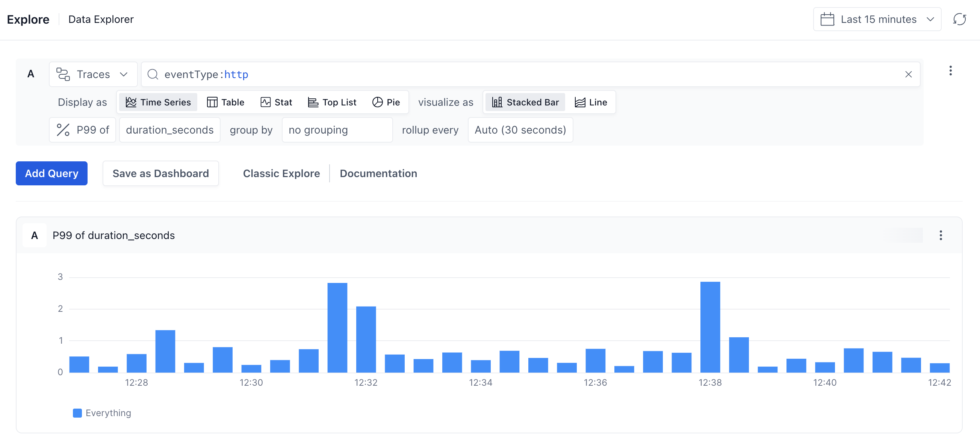Screen dimensions: 980x445
Task: Switch display to Pie chart
Action: click(386, 102)
